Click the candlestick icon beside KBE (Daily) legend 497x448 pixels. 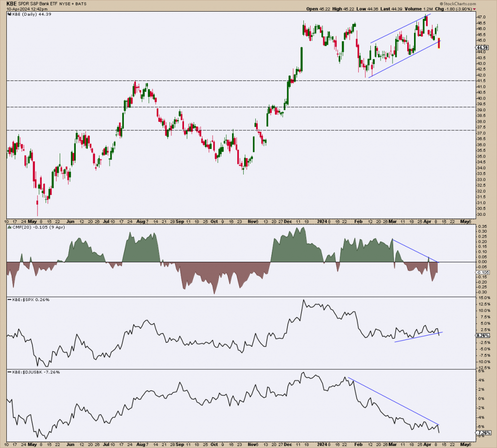pos(10,14)
